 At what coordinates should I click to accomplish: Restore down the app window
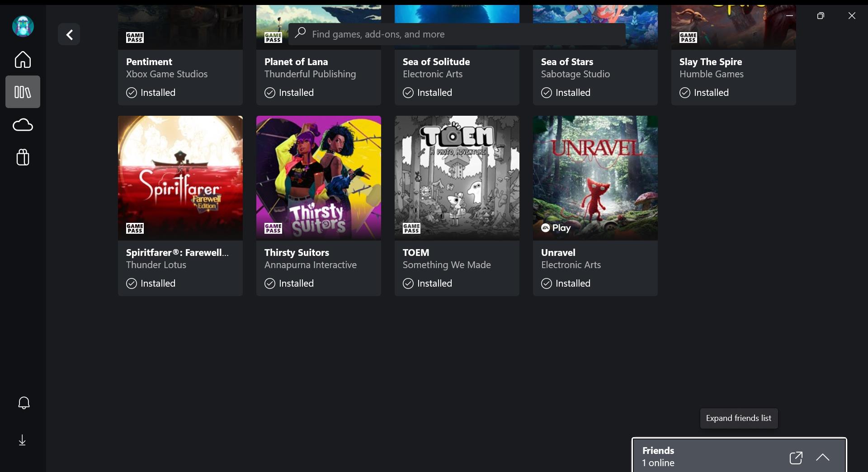821,16
